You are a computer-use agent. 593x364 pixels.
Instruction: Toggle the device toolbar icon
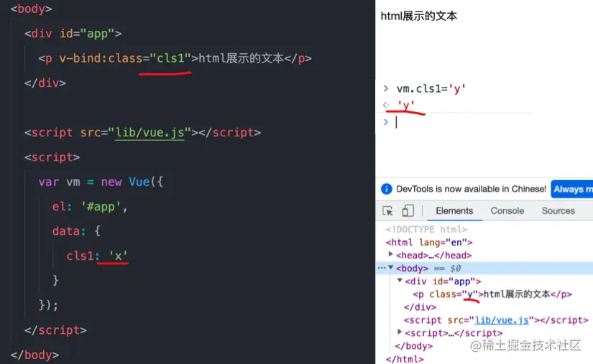coord(408,210)
